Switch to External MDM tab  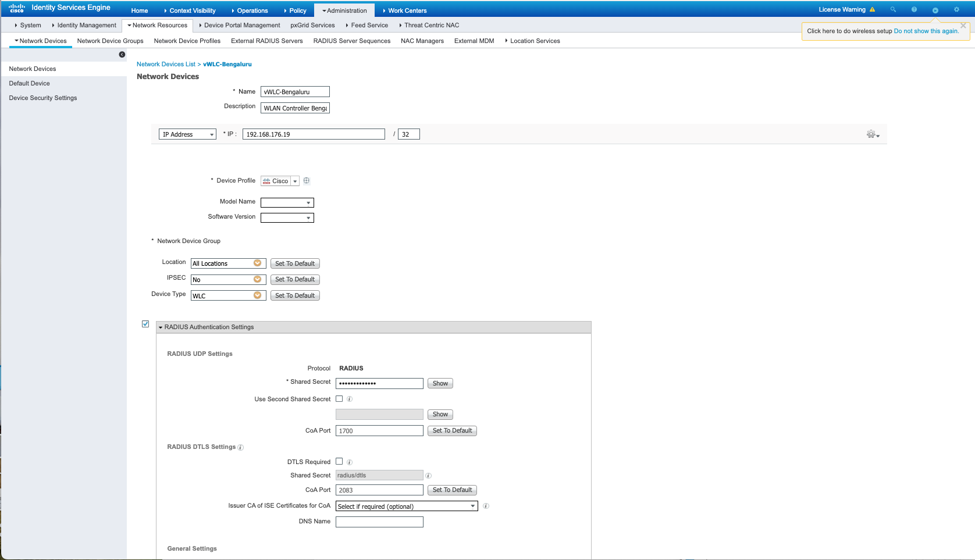(474, 41)
